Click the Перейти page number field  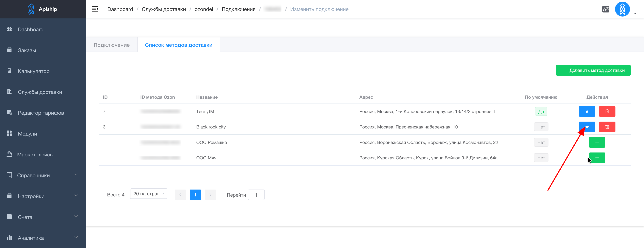point(256,195)
